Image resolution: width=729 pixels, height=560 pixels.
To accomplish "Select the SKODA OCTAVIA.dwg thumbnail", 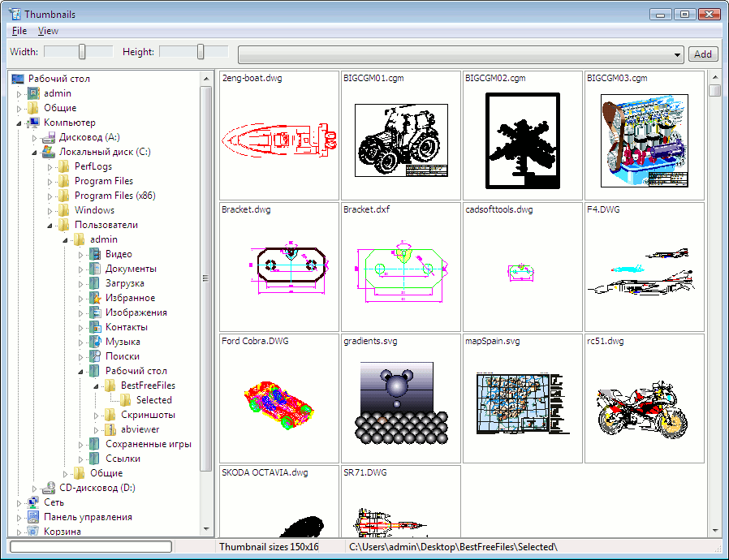I will pos(279,502).
